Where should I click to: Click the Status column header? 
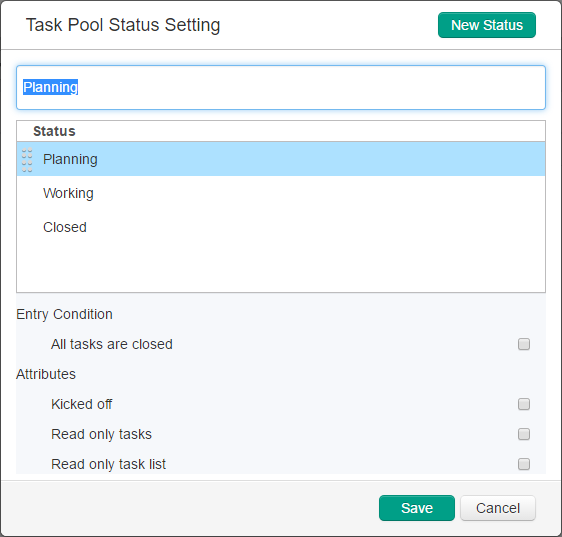coord(281,131)
